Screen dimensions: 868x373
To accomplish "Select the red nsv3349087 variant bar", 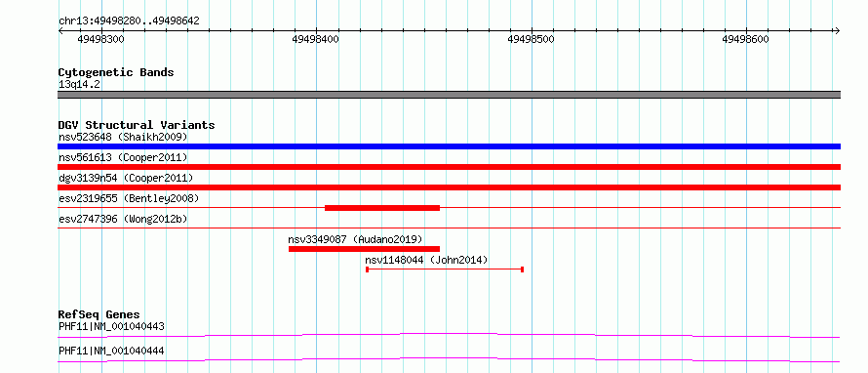I will (x=364, y=249).
